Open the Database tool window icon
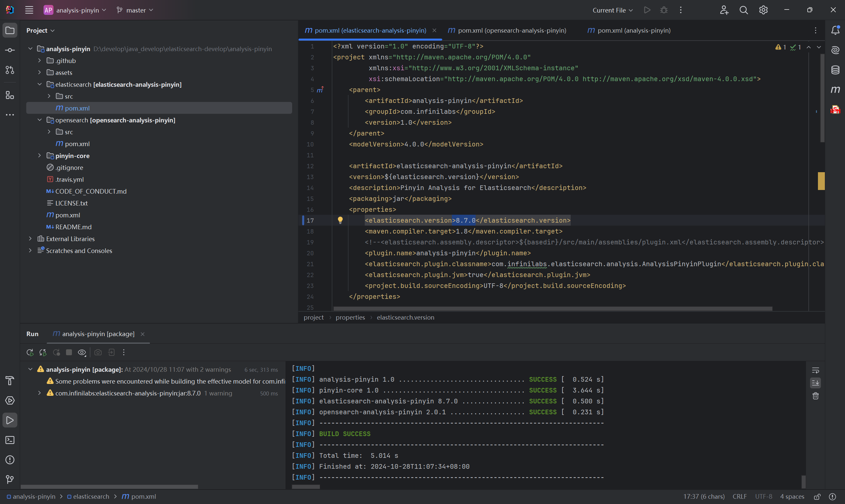 point(835,70)
